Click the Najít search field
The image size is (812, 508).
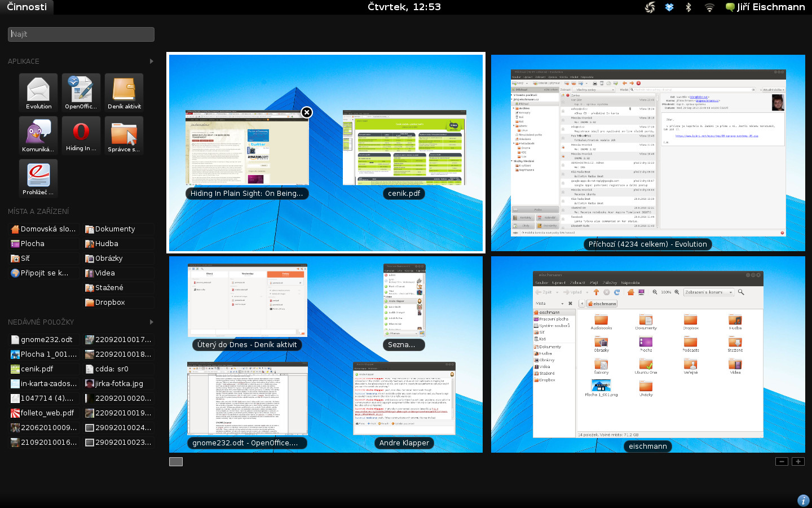point(81,34)
